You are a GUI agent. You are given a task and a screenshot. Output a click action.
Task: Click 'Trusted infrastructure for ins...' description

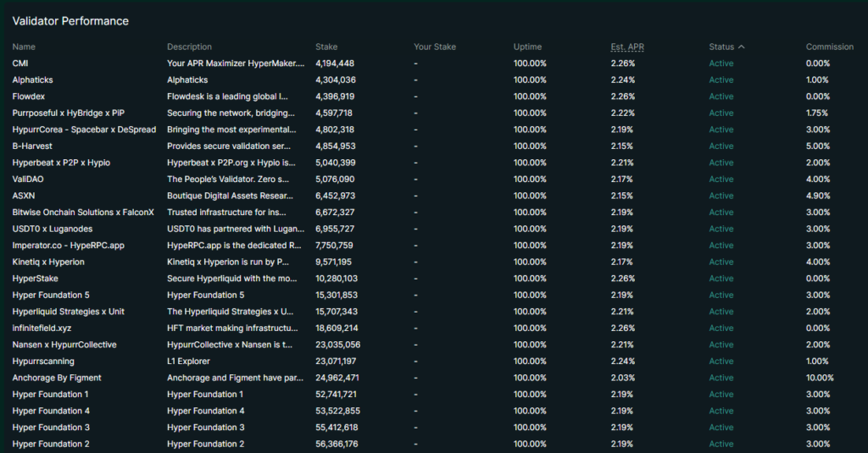pos(227,213)
